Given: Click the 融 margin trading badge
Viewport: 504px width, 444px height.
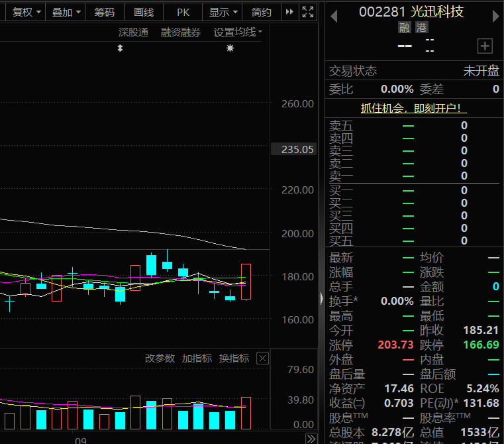Looking at the screenshot, I should (x=405, y=27).
